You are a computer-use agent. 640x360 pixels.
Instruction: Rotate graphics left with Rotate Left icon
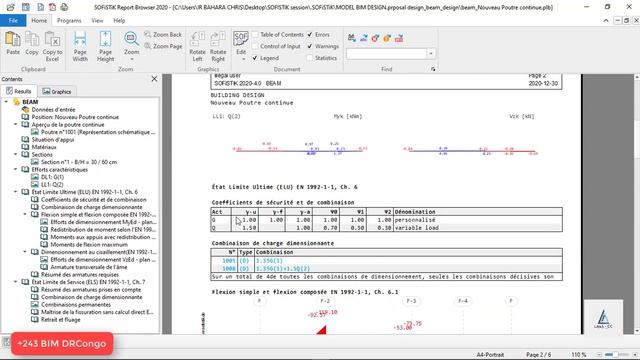pyautogui.click(x=197, y=39)
